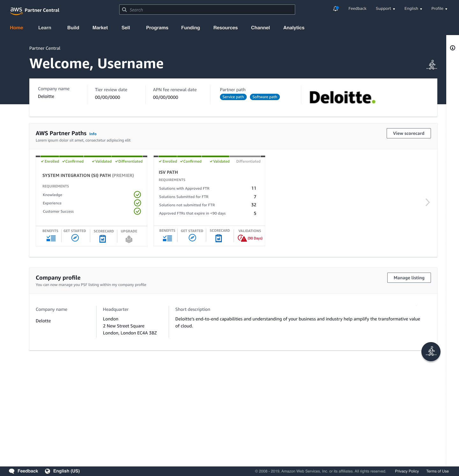459x476 pixels.
Task: Click footer globe language icon
Action: pos(47,471)
